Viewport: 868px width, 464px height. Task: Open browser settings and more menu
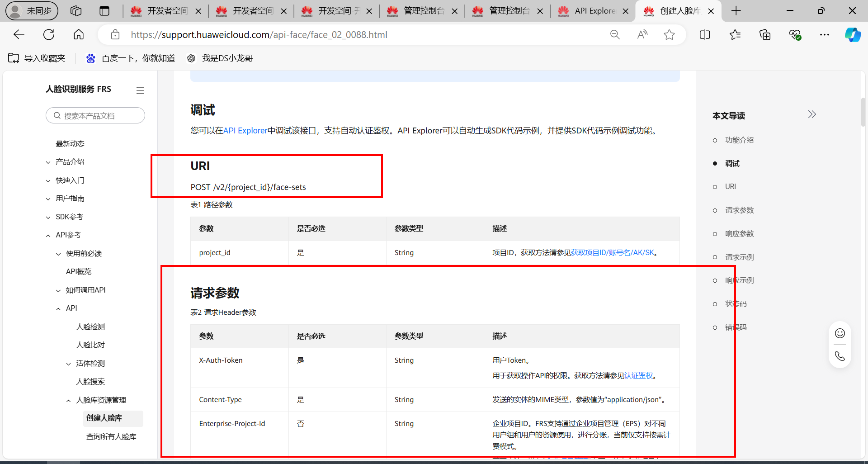coord(825,35)
